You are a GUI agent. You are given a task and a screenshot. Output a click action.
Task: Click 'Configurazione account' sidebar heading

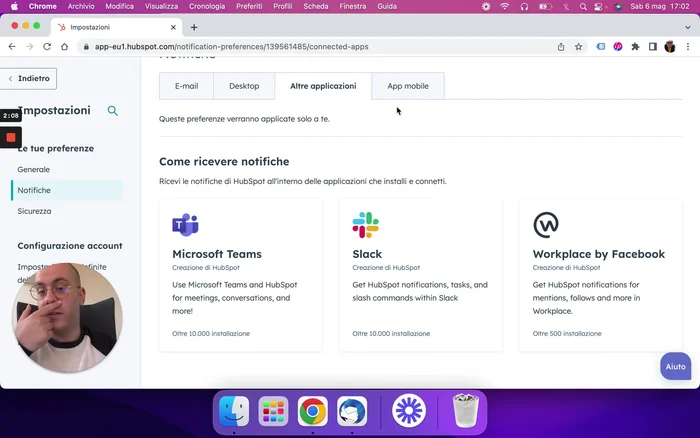click(x=70, y=246)
